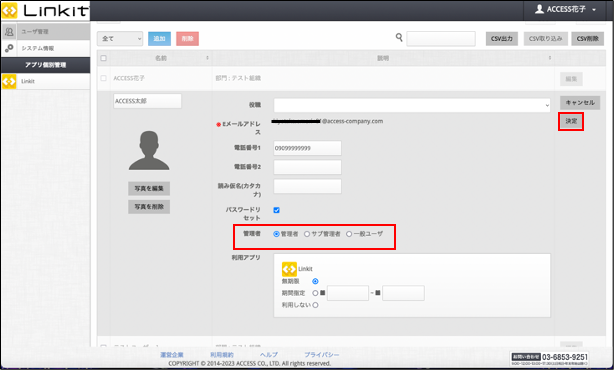This screenshot has width=614, height=370.
Task: Click the CSV出力 button
Action: 502,38
